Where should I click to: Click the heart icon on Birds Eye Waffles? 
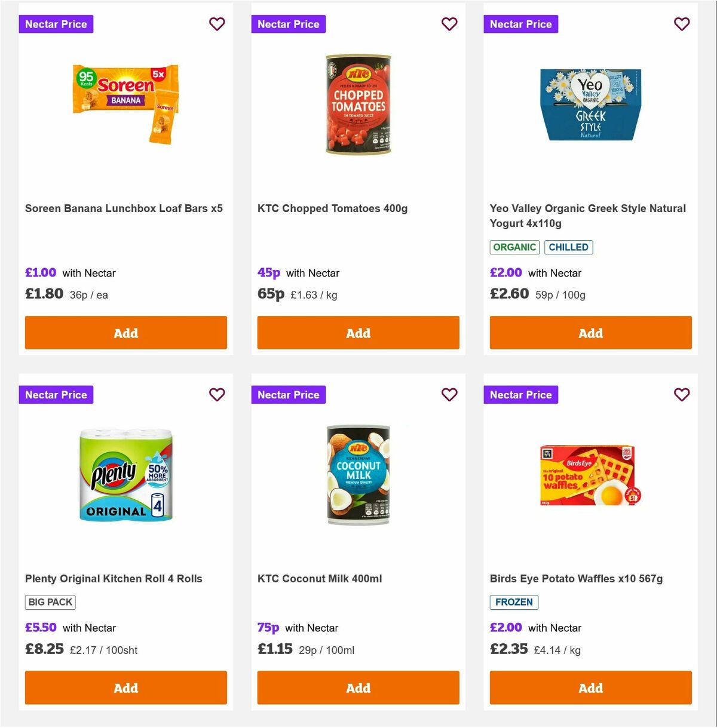682,395
